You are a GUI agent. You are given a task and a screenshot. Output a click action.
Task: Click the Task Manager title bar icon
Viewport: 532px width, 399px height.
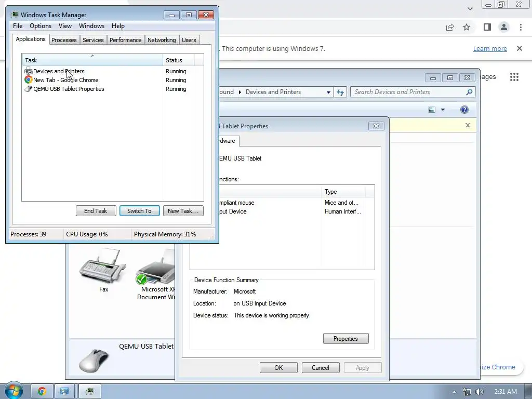click(14, 15)
